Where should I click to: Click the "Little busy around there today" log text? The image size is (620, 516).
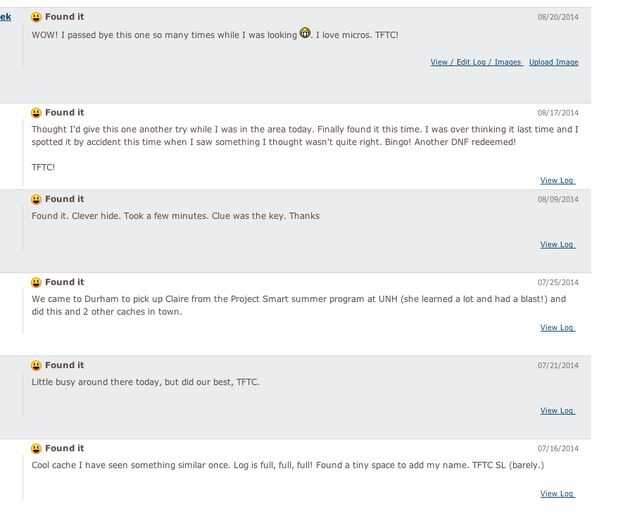click(x=145, y=382)
